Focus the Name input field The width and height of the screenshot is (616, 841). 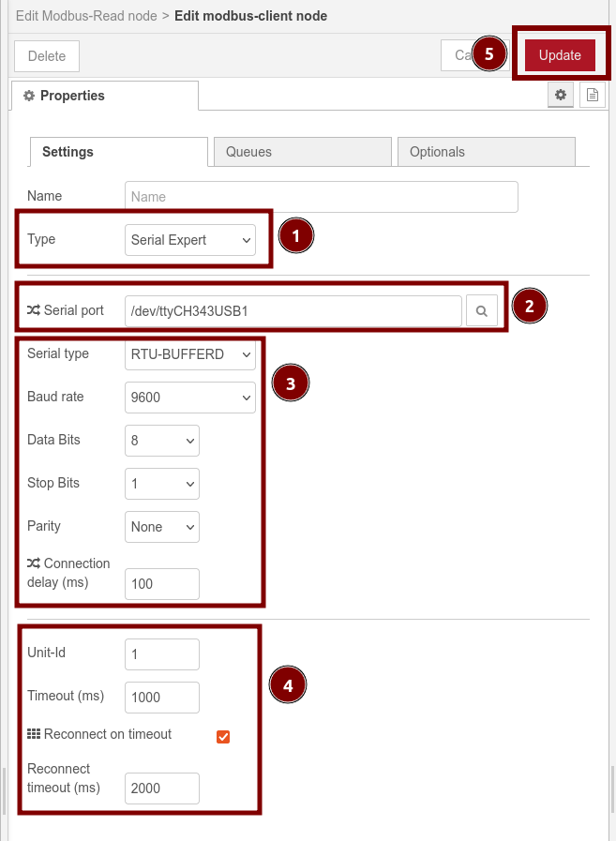[x=322, y=197]
